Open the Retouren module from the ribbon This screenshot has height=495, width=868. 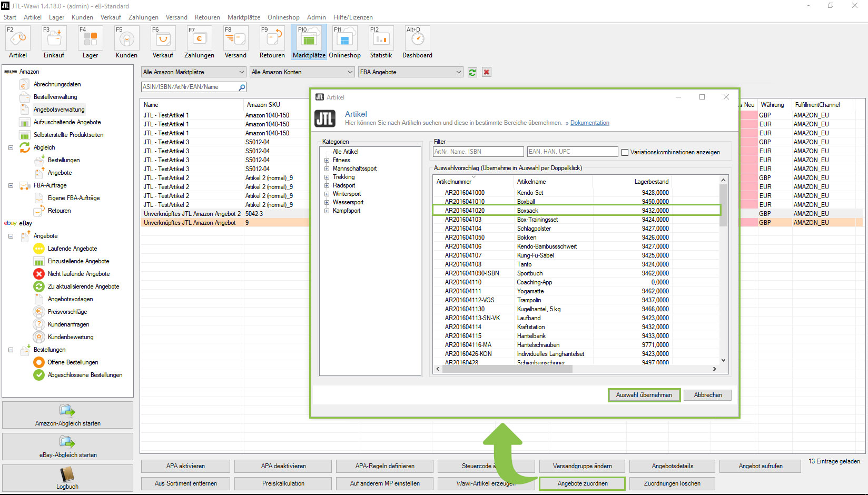pyautogui.click(x=272, y=41)
